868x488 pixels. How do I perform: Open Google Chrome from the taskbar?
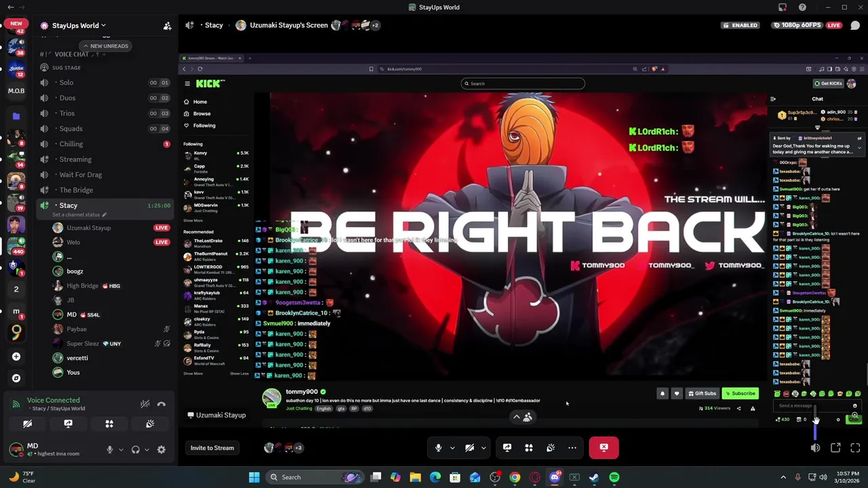[515, 477]
